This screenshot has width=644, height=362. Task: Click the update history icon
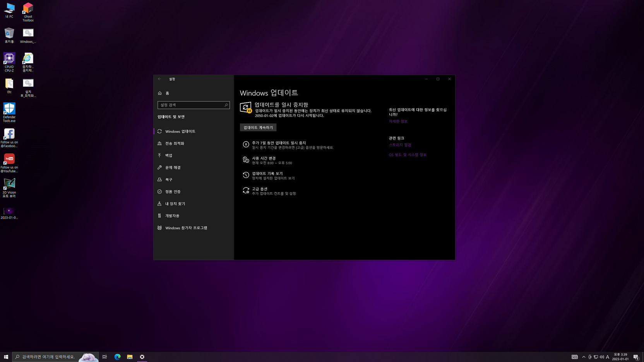[x=246, y=175]
